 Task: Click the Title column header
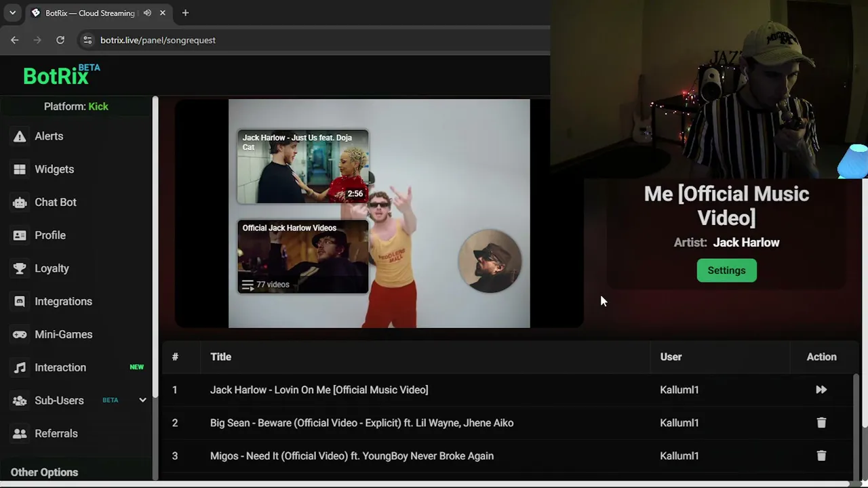[220, 357]
